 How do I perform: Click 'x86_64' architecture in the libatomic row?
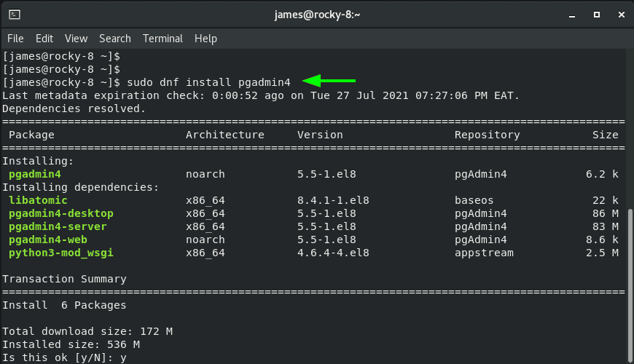205,200
